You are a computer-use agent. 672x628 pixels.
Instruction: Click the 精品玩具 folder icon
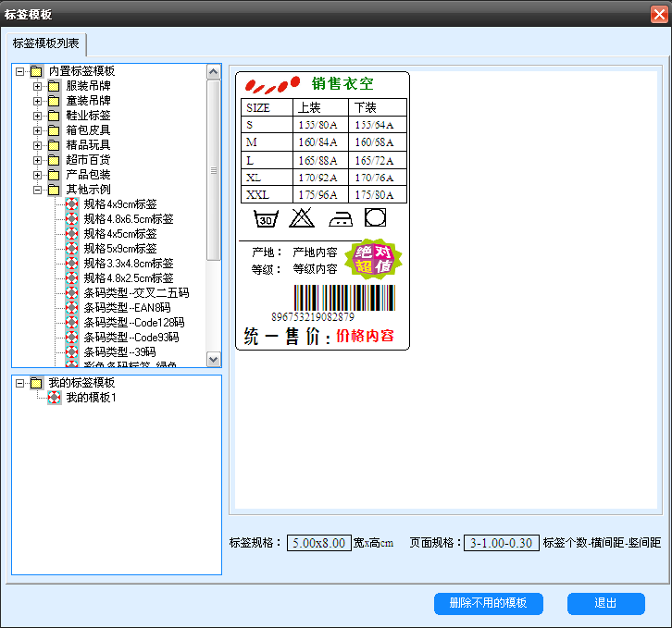coord(55,145)
